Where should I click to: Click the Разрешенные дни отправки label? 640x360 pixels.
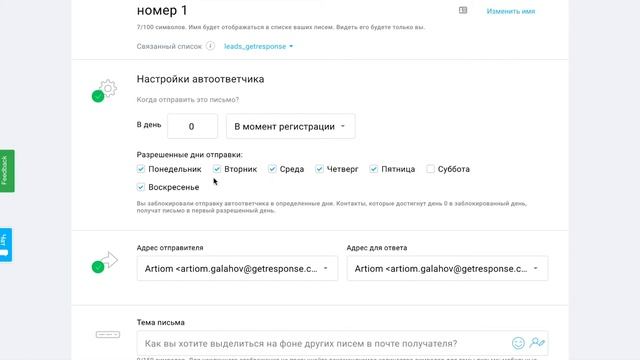click(x=189, y=155)
